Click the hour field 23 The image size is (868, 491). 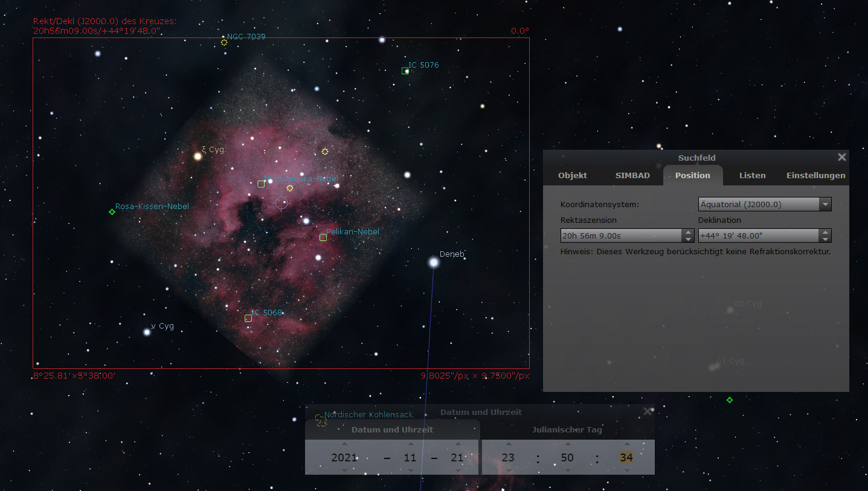point(508,457)
